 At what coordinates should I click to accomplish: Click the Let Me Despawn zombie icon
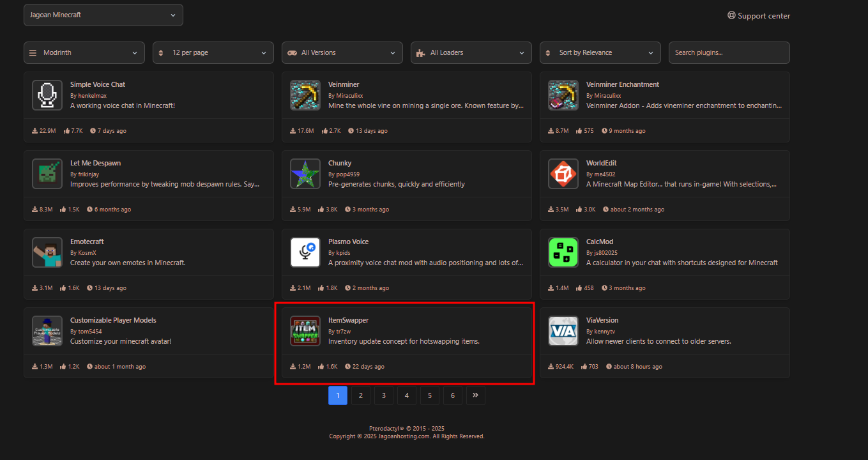tap(47, 174)
